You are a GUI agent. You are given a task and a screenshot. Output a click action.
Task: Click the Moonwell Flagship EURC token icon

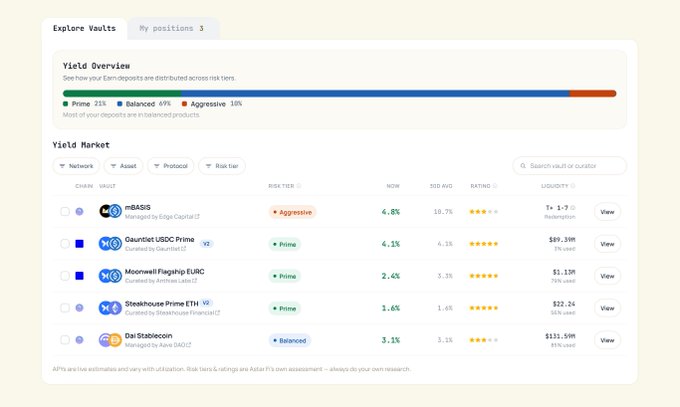tap(110, 276)
